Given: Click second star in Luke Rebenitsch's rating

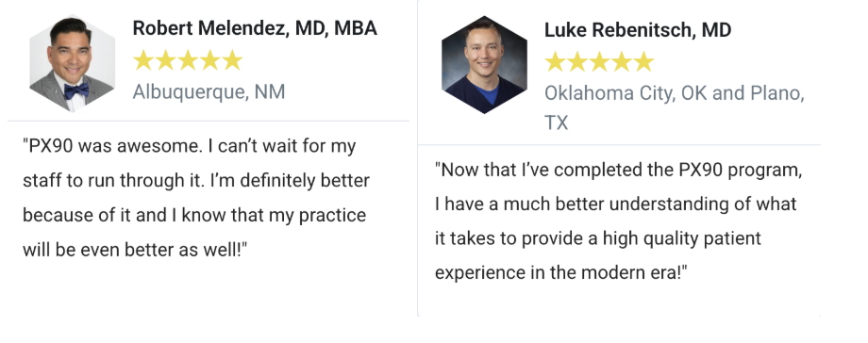Looking at the screenshot, I should pos(577,62).
